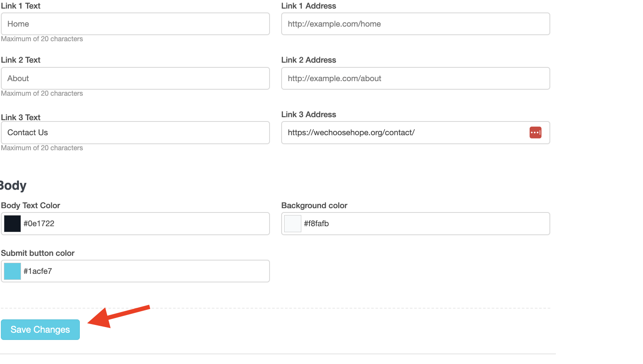Click the Link 2 Address label

[308, 60]
